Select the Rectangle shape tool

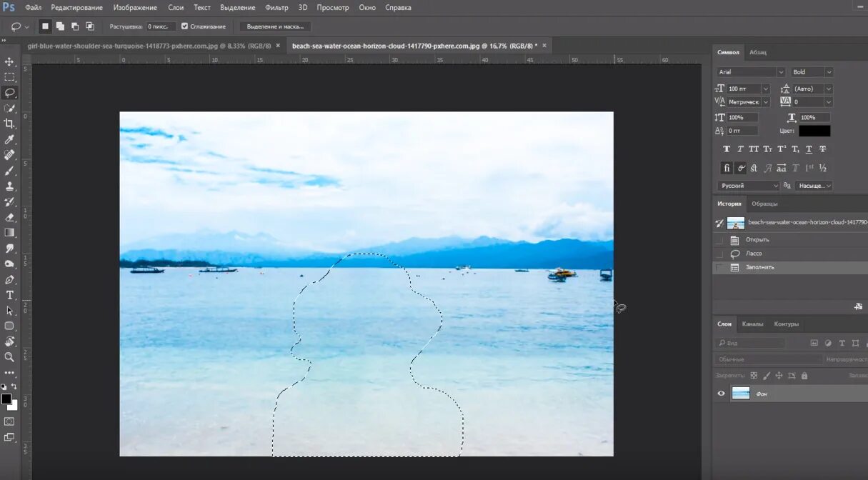click(x=9, y=326)
